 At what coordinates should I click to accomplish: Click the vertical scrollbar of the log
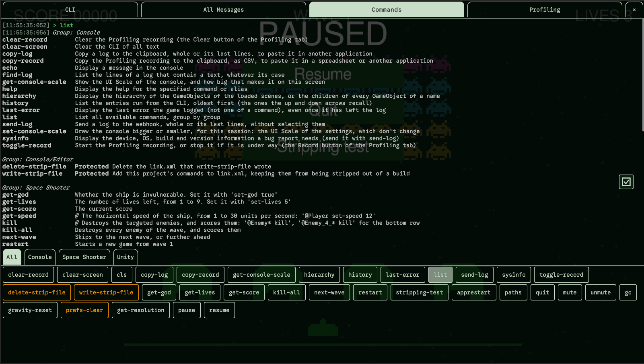642,76
